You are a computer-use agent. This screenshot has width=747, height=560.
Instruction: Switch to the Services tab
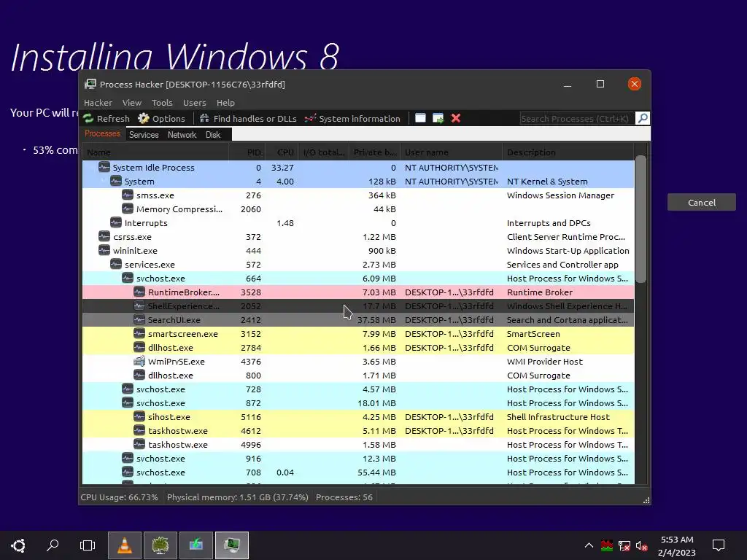point(144,135)
